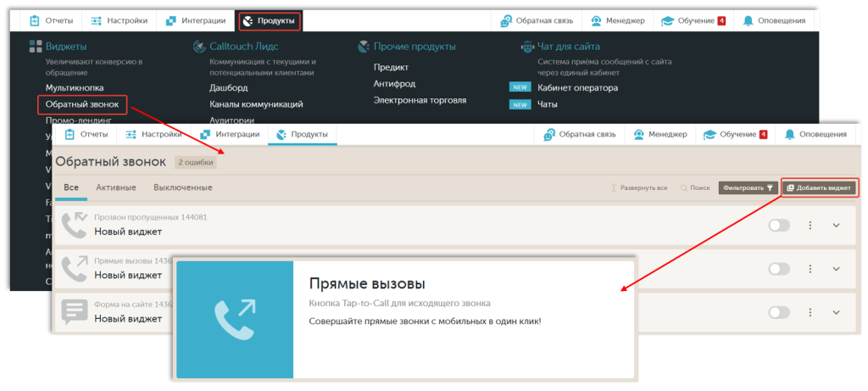868x391 pixels.
Task: Open Интеграции tab in back window
Action: [196, 21]
